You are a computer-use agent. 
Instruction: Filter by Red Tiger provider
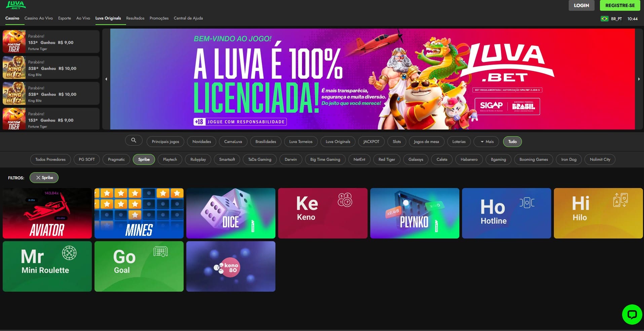click(387, 159)
